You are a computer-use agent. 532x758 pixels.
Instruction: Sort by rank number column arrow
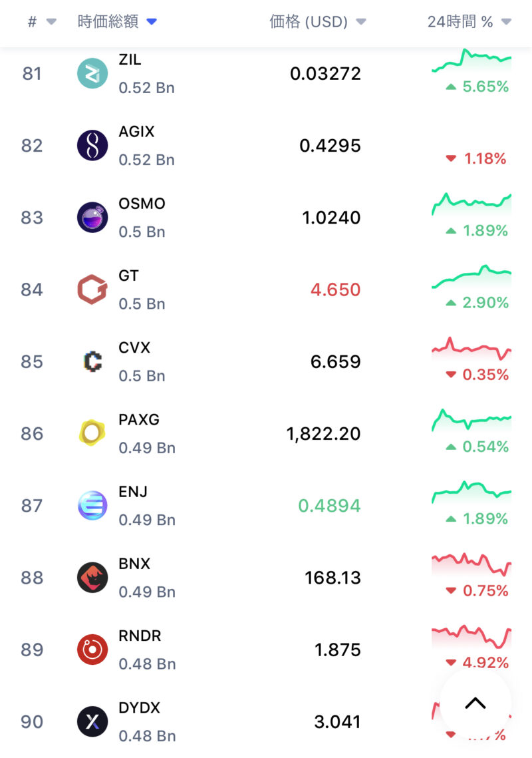tap(51, 22)
